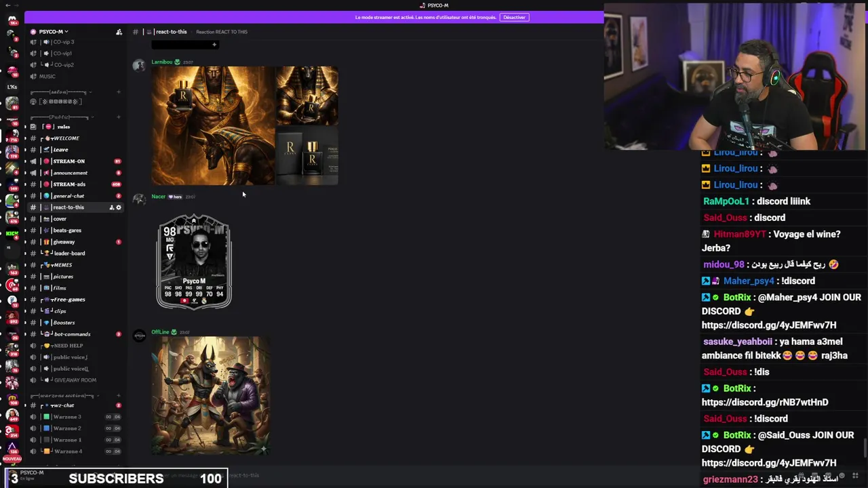Open the rules channel
The width and height of the screenshot is (868, 488).
click(75, 127)
